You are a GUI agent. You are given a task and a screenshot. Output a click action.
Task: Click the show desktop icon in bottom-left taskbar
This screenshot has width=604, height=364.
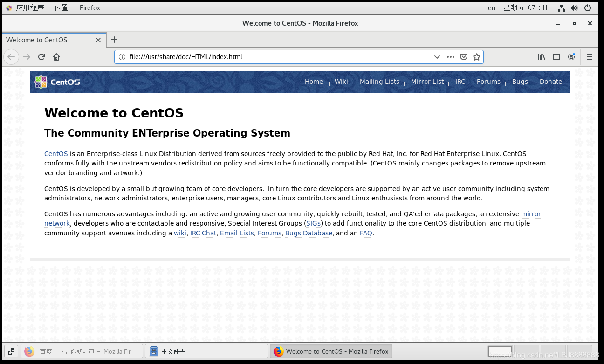point(11,351)
